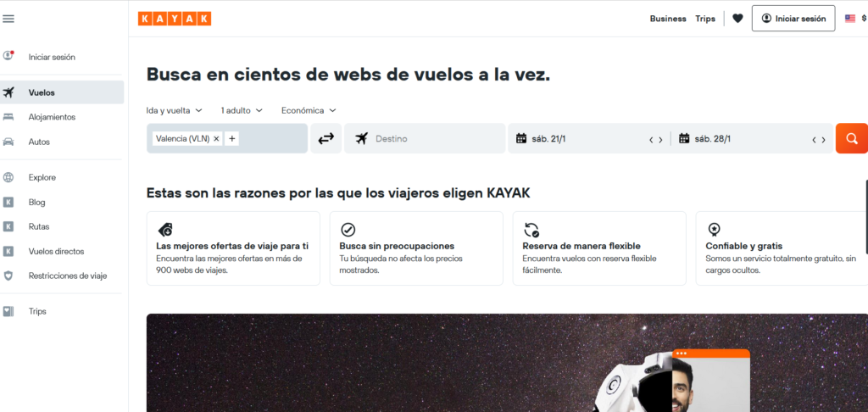Click the Destino input field
868x412 pixels.
(425, 138)
